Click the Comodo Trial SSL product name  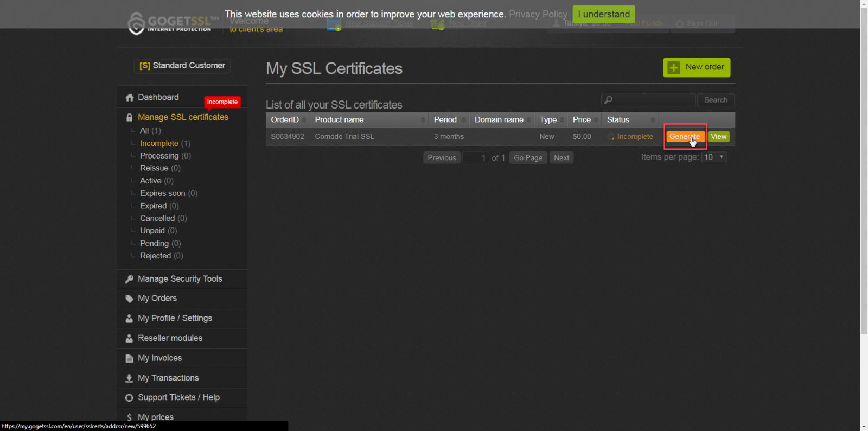(x=344, y=137)
